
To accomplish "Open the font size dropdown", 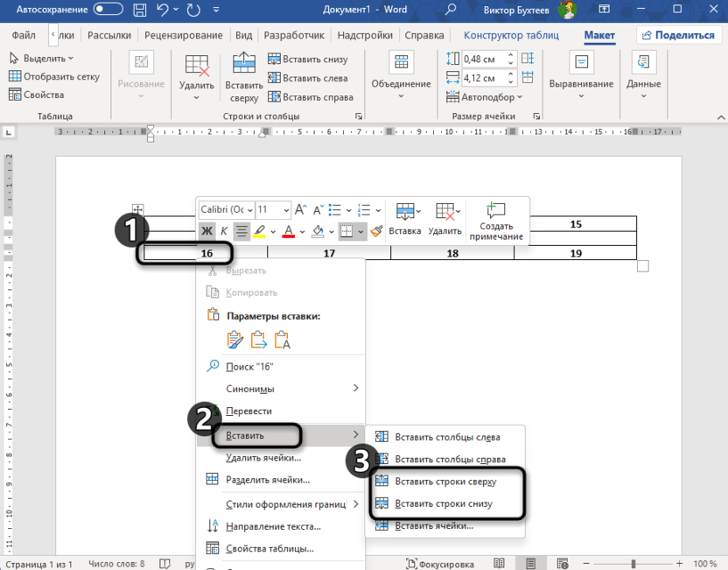I will 273,210.
